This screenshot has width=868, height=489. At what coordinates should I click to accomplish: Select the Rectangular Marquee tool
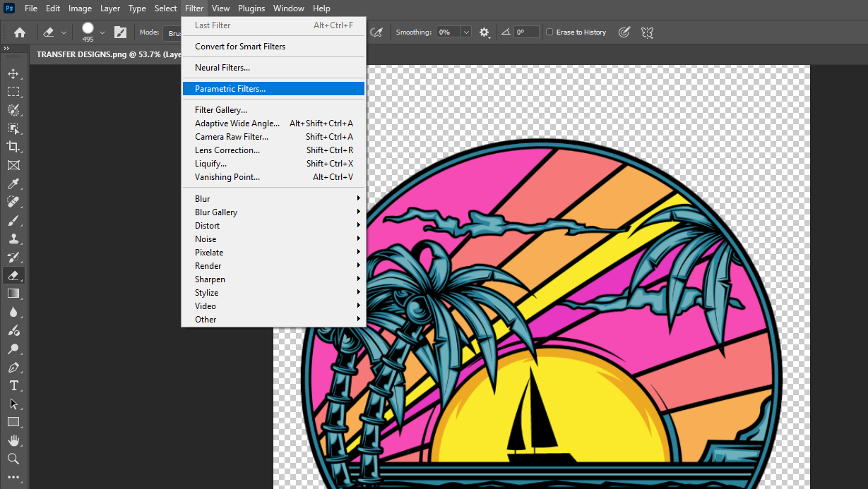pyautogui.click(x=13, y=92)
